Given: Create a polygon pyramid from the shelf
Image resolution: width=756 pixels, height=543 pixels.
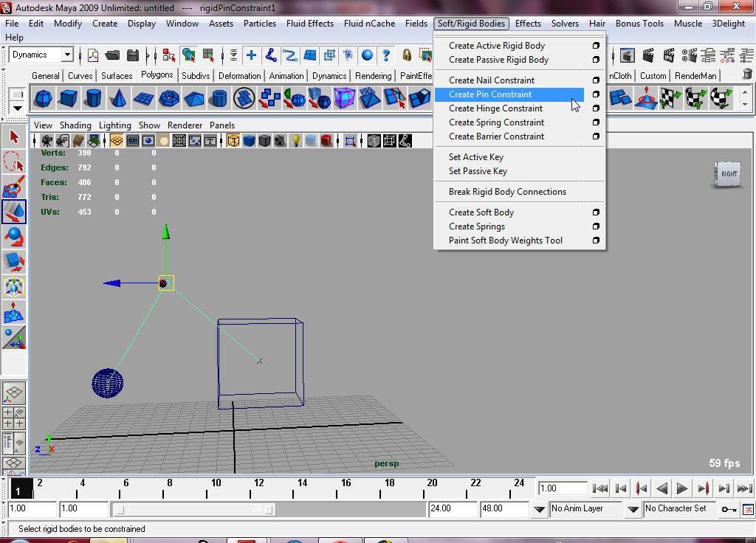Looking at the screenshot, I should coord(194,98).
